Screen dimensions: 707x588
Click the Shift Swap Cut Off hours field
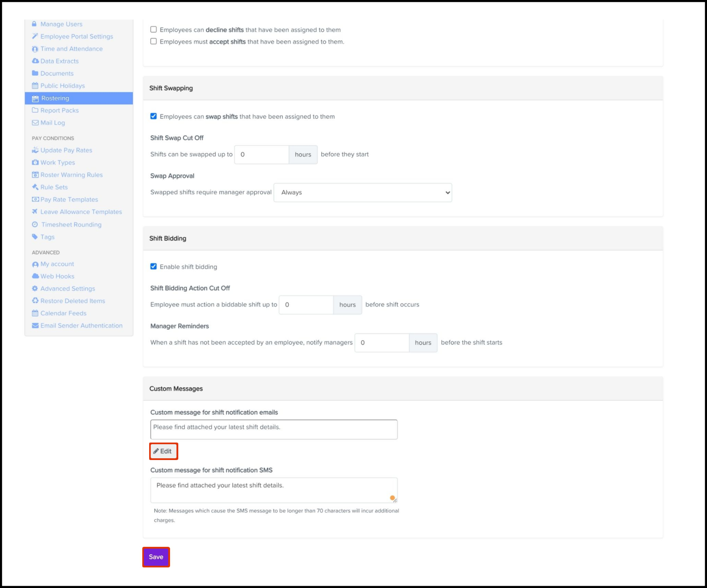click(262, 155)
